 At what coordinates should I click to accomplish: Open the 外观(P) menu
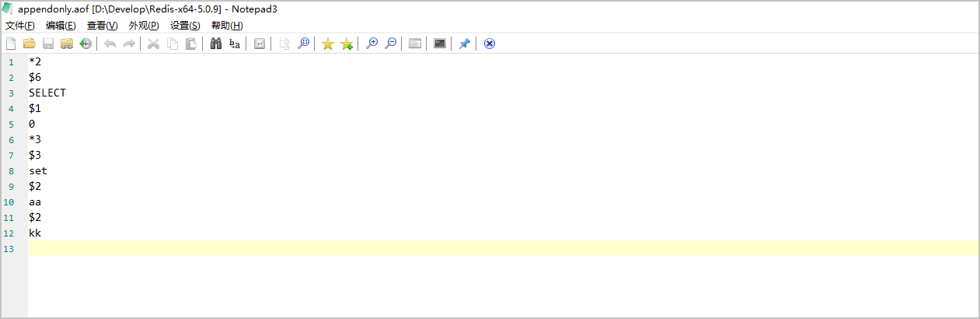click(144, 26)
